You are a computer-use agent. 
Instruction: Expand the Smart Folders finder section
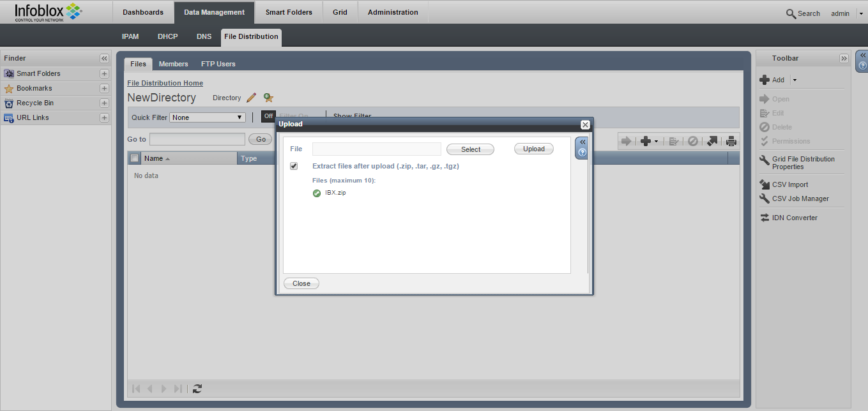point(104,73)
